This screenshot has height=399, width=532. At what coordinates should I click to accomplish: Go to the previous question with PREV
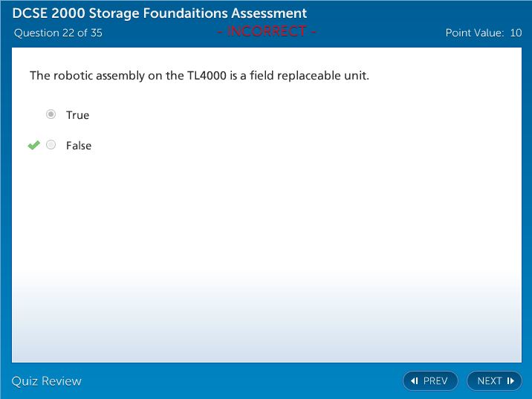pos(430,381)
